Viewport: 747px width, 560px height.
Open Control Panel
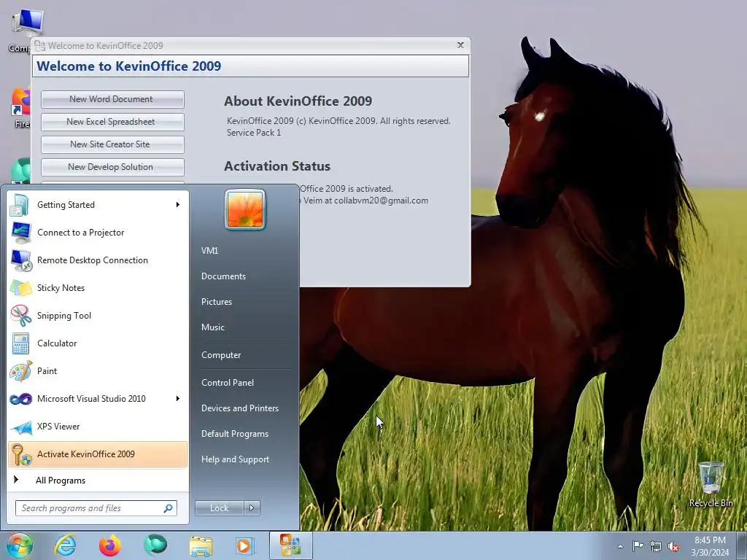click(228, 383)
